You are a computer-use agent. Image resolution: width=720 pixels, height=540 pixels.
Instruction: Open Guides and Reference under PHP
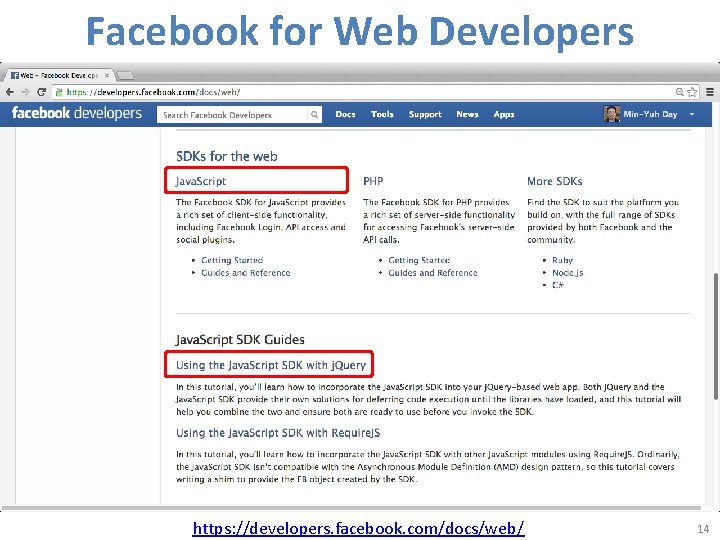(x=433, y=273)
